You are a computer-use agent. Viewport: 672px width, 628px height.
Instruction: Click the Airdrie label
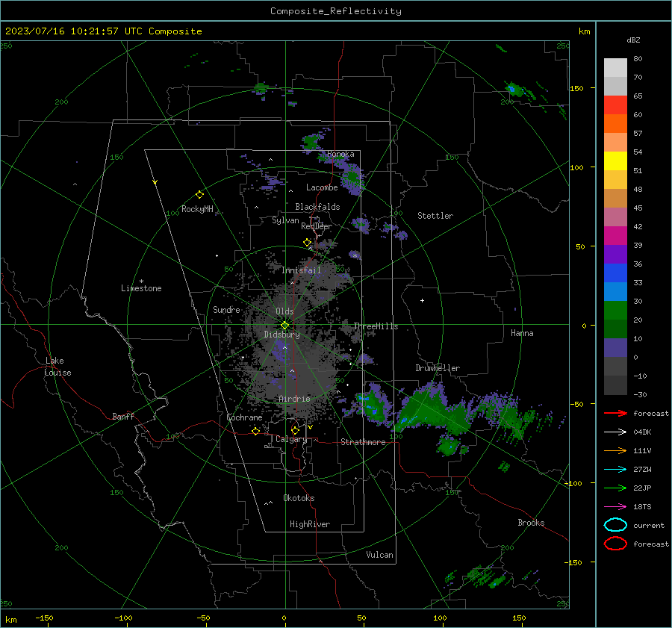tap(294, 399)
